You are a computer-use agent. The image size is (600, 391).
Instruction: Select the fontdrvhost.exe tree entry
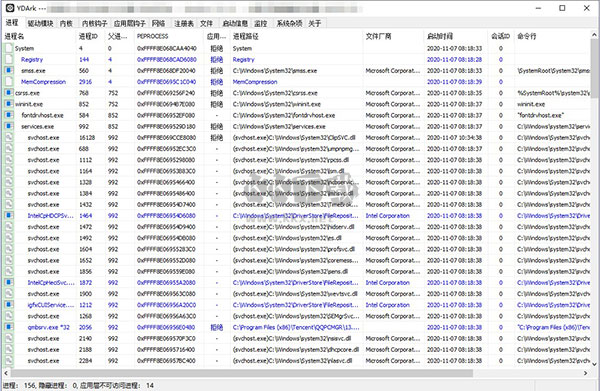pyautogui.click(x=42, y=115)
